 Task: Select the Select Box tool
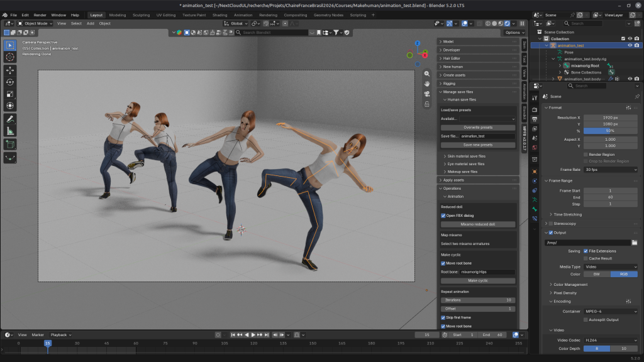click(x=10, y=45)
